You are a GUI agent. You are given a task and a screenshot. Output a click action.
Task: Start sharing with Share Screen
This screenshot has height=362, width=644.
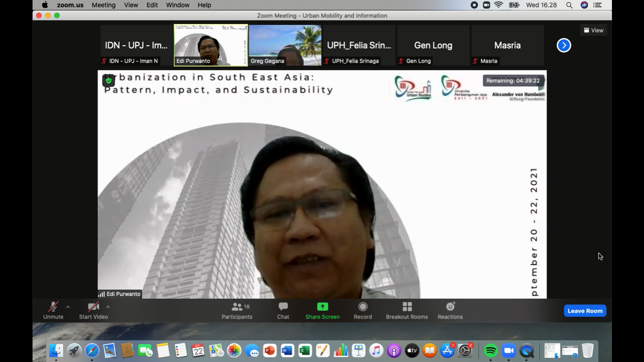(x=322, y=311)
